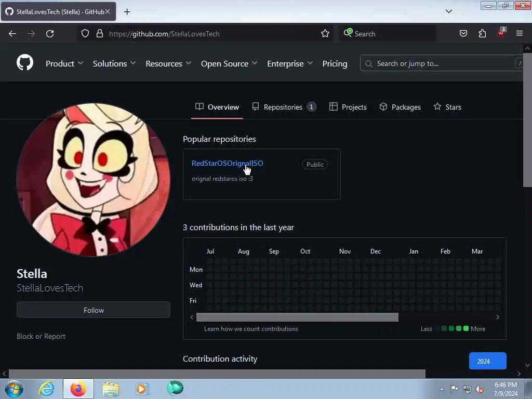Reload the page with the refresh icon
Viewport: 532px width, 399px height.
coord(50,34)
